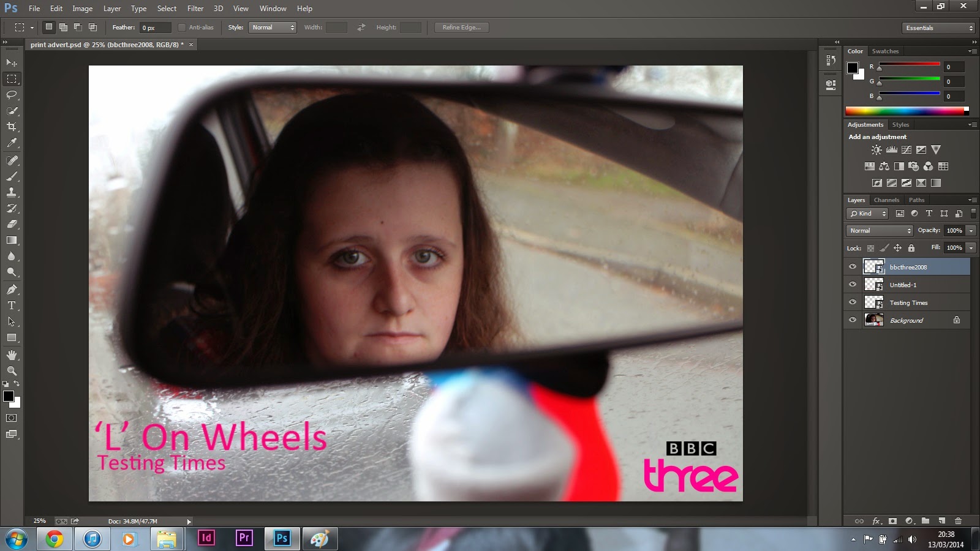Open the Filter menu
The height and width of the screenshot is (551, 980).
195,9
